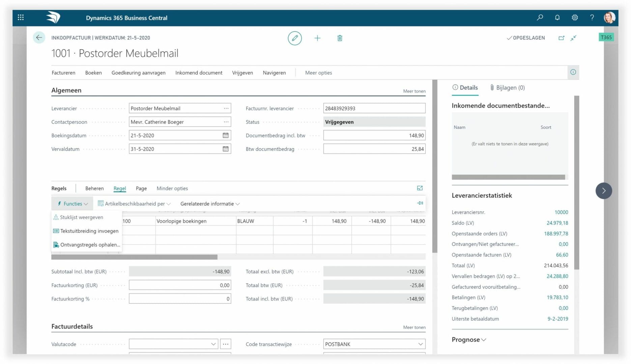Open the Vrijgeven menu
Screen dimensions: 631x364
[x=242, y=72]
